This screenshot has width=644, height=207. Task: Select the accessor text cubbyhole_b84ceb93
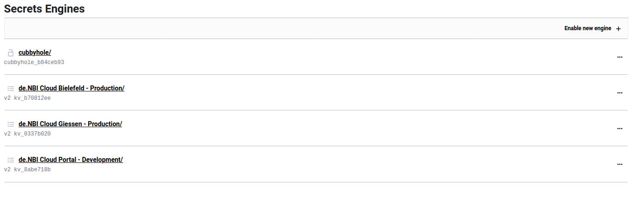click(x=34, y=62)
